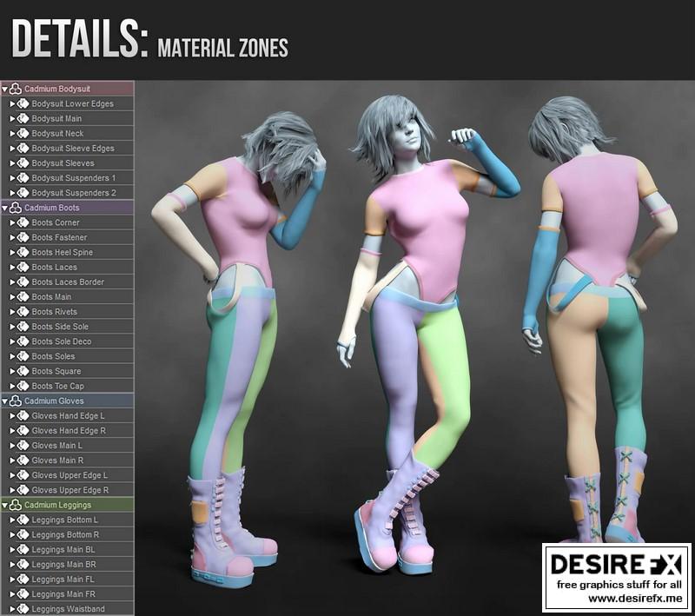Click the Bodysuit Sleeves surface icon
Viewport: 695px width, 616px height.
[23, 163]
